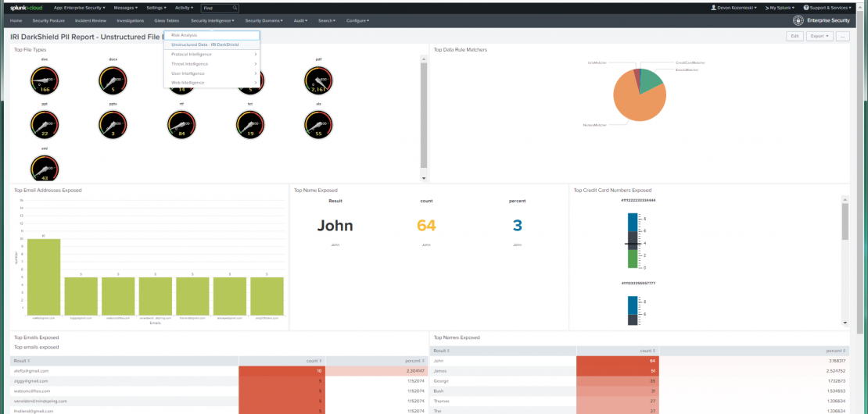Click the Credit Card Numbers panel scrollbar
The image size is (868, 414).
click(x=845, y=221)
